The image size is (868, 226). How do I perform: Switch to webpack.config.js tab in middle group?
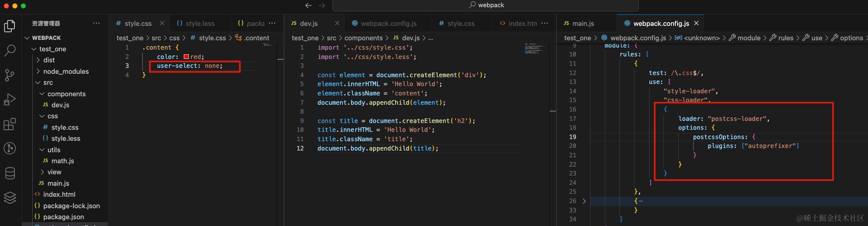click(x=388, y=23)
